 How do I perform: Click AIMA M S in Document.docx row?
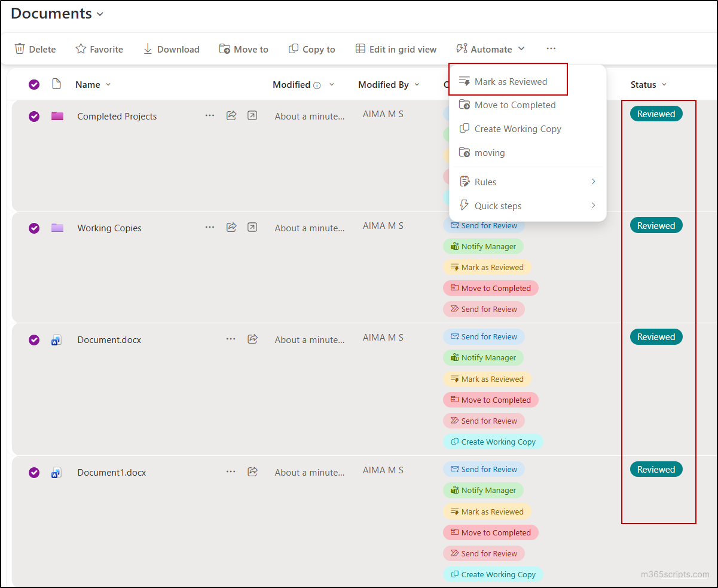point(383,337)
